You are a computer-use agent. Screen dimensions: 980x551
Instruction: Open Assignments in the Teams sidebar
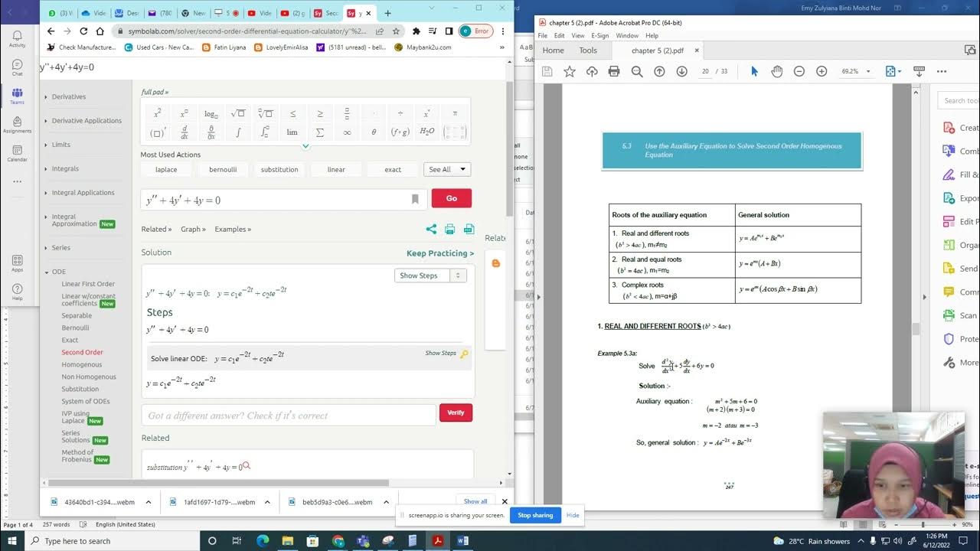[x=17, y=124]
